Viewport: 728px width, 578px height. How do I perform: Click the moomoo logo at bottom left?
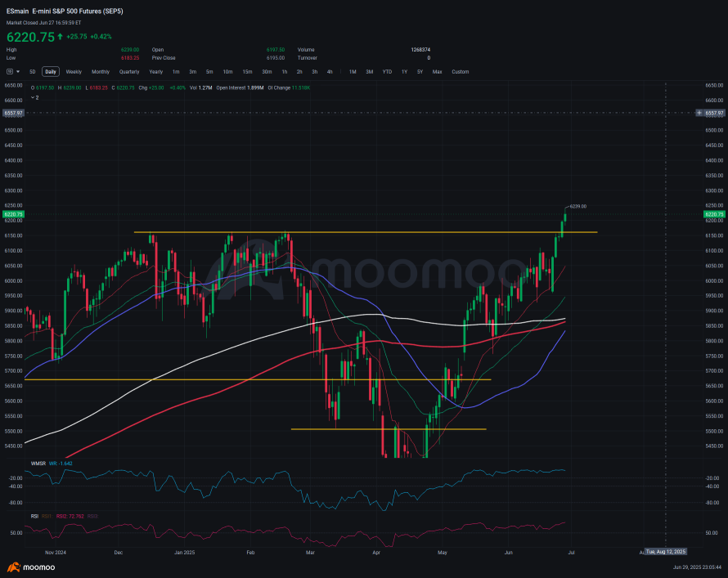click(30, 567)
